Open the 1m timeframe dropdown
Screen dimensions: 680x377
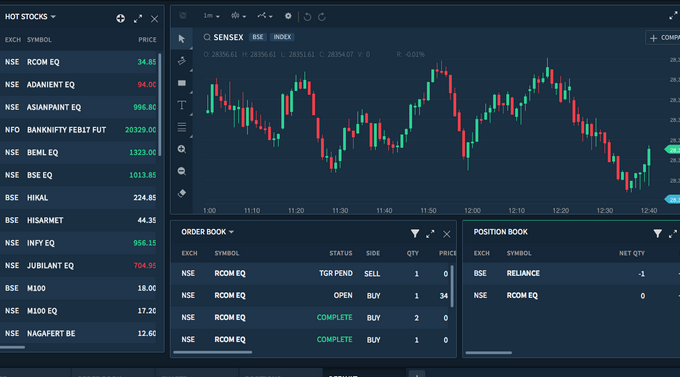[x=212, y=16]
